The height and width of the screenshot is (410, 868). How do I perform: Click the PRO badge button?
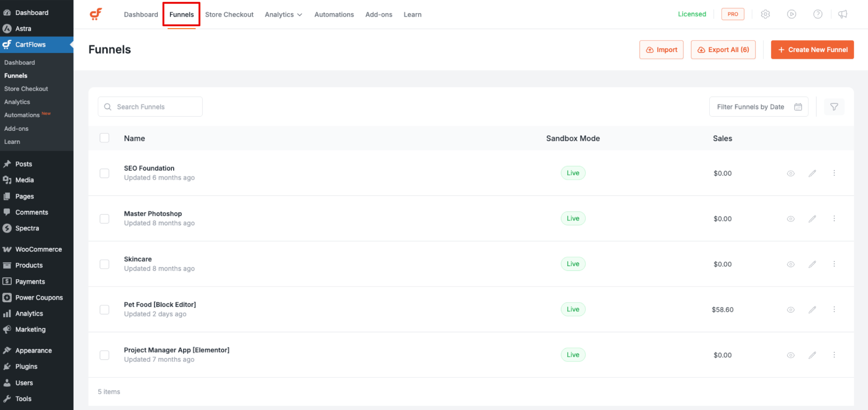click(733, 14)
